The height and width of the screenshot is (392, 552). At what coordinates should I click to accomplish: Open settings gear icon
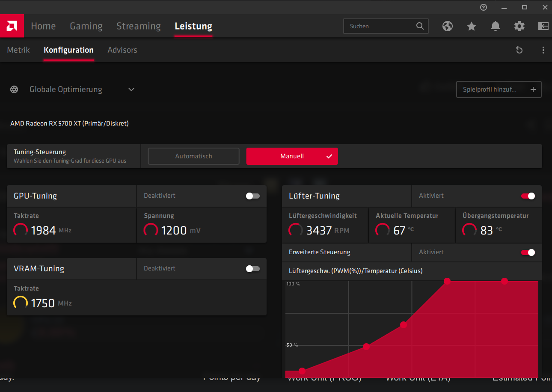(519, 26)
